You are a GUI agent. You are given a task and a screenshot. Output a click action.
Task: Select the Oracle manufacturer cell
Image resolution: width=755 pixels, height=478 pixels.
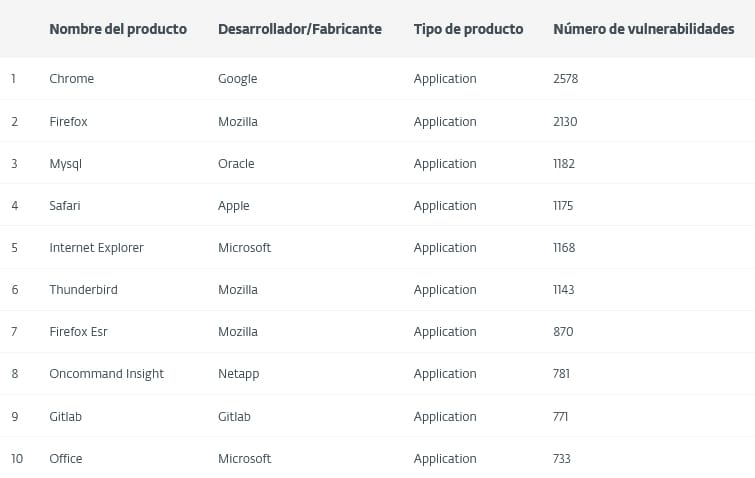point(236,164)
